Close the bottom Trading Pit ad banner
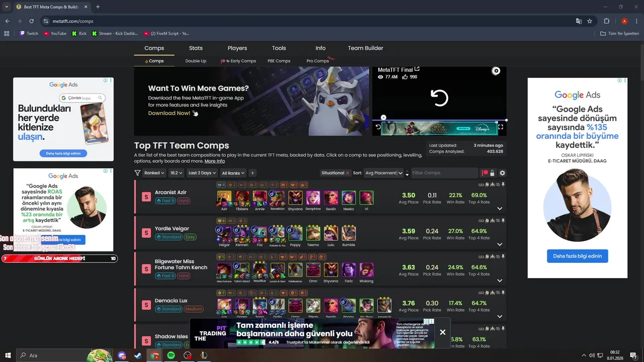The width and height of the screenshot is (644, 362). pos(443,332)
